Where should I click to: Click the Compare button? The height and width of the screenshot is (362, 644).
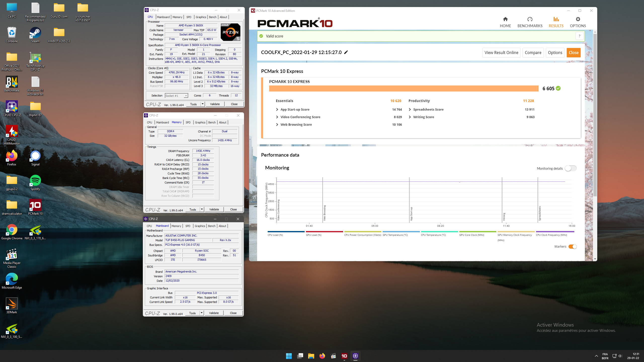point(533,53)
